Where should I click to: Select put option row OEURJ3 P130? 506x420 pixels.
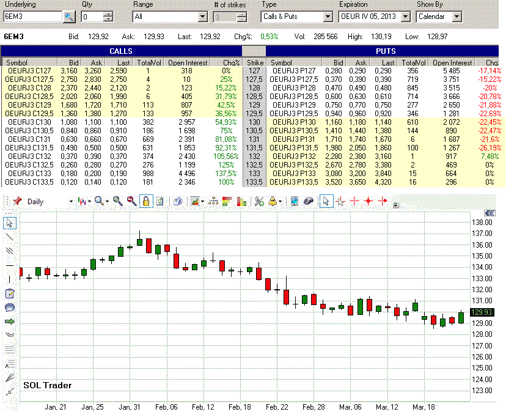pyautogui.click(x=386, y=122)
